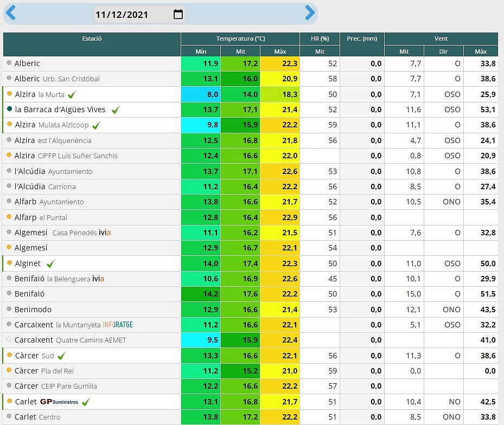The height and width of the screenshot is (425, 504).
Task: Open the Alberic Urb. San Cristóbal station
Action: pos(57,79)
